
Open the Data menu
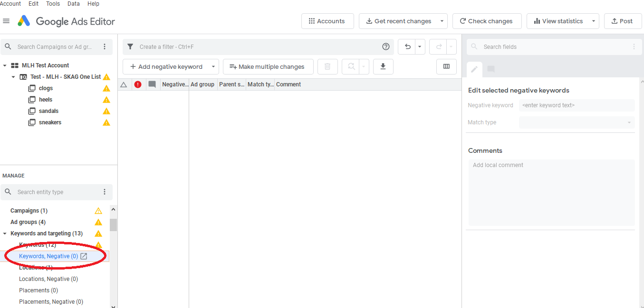(x=74, y=3)
